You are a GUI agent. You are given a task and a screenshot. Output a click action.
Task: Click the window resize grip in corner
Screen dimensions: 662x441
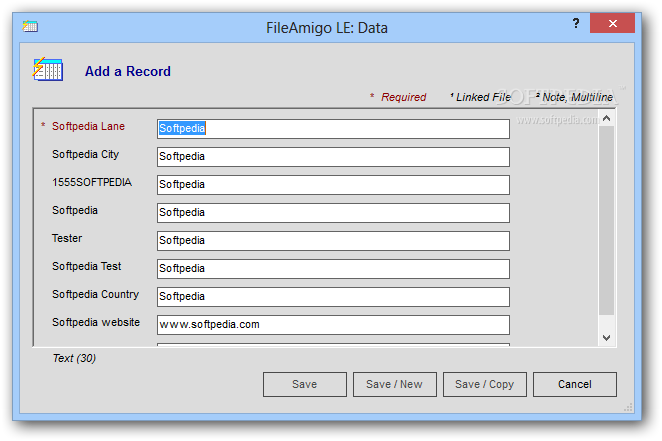point(628,407)
